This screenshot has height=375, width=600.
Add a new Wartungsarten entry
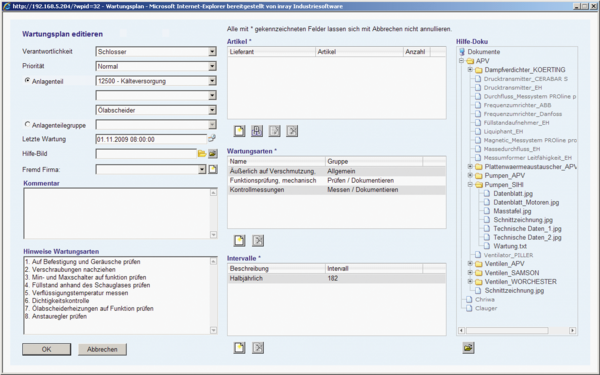point(240,241)
